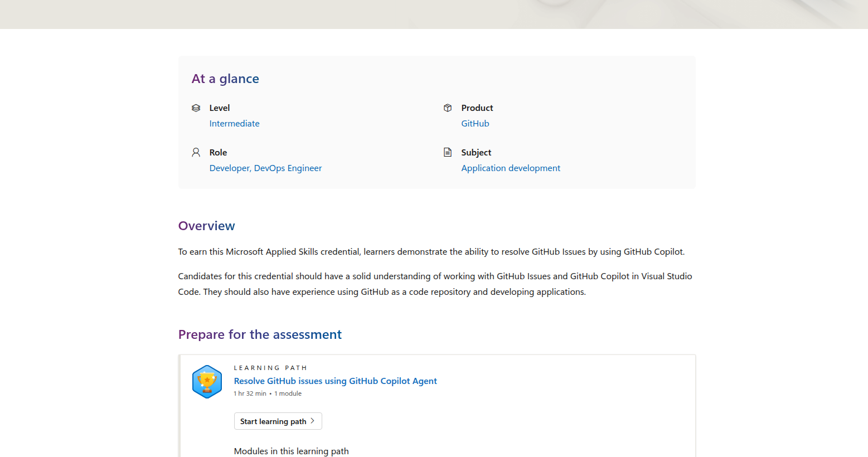Image resolution: width=868 pixels, height=457 pixels.
Task: Click the Product box icon
Action: click(448, 108)
